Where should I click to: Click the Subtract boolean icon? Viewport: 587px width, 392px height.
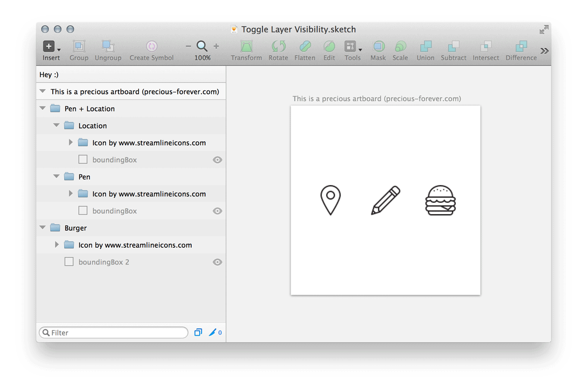453,46
